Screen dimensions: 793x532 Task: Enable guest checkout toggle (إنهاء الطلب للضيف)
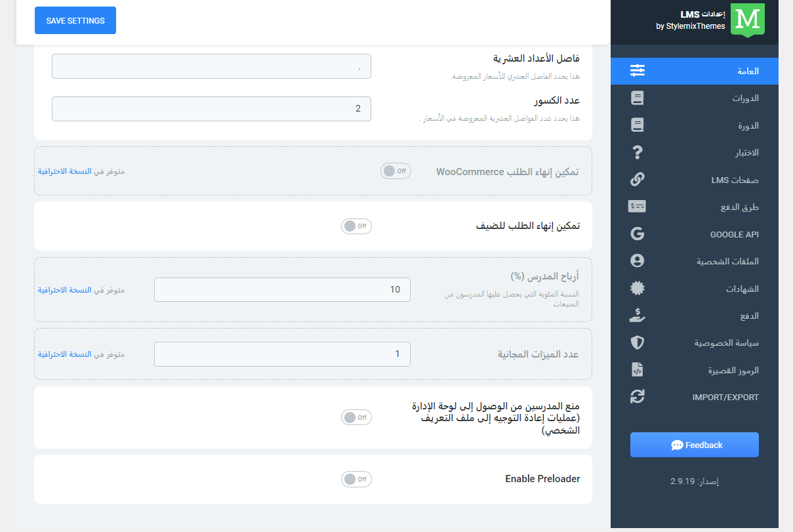356,226
